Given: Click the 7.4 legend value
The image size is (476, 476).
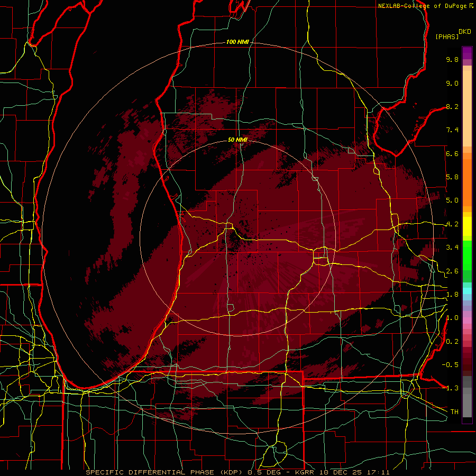Looking at the screenshot, I should pos(452,130).
